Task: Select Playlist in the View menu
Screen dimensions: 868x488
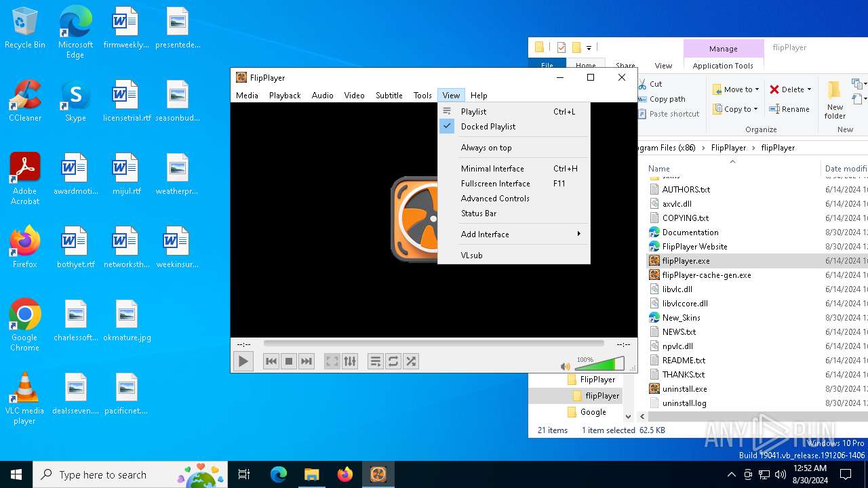Action: pos(514,112)
